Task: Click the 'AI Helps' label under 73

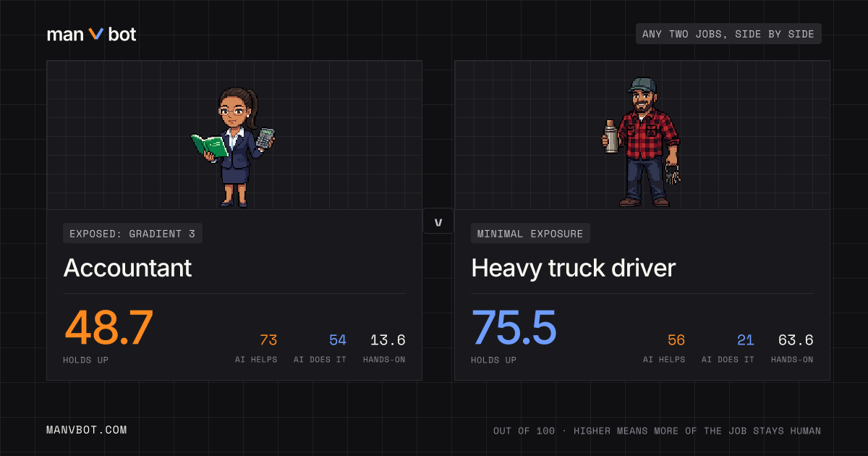Action: pyautogui.click(x=256, y=360)
